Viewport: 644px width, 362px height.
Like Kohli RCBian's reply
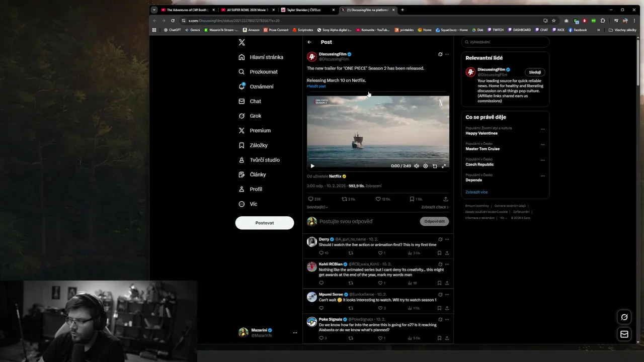pyautogui.click(x=381, y=283)
